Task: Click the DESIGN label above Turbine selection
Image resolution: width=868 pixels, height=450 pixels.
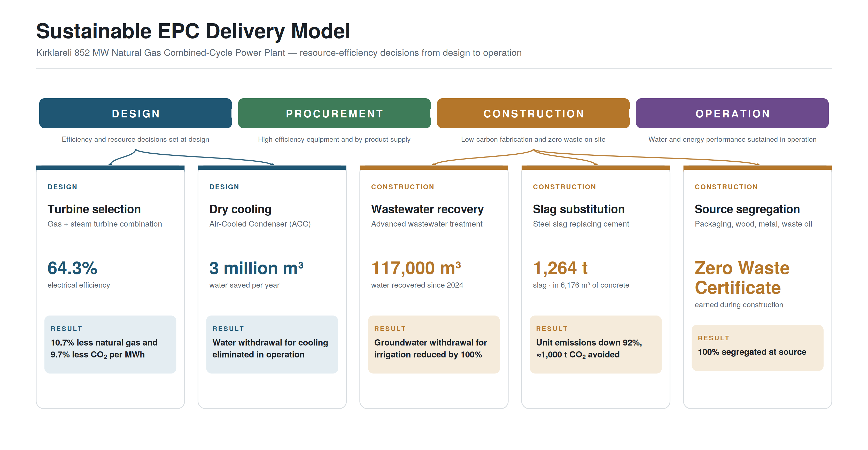Action: click(x=62, y=187)
